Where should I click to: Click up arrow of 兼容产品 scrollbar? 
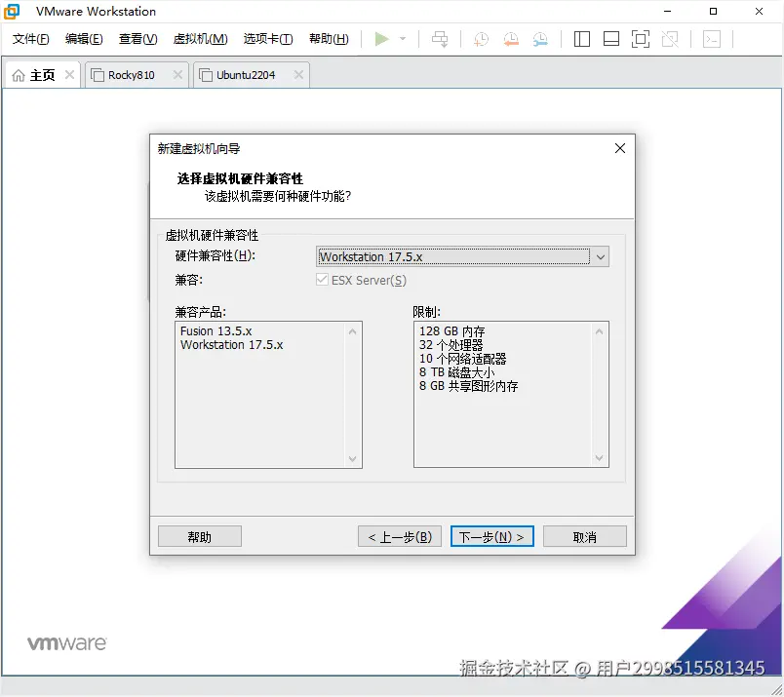pos(352,332)
